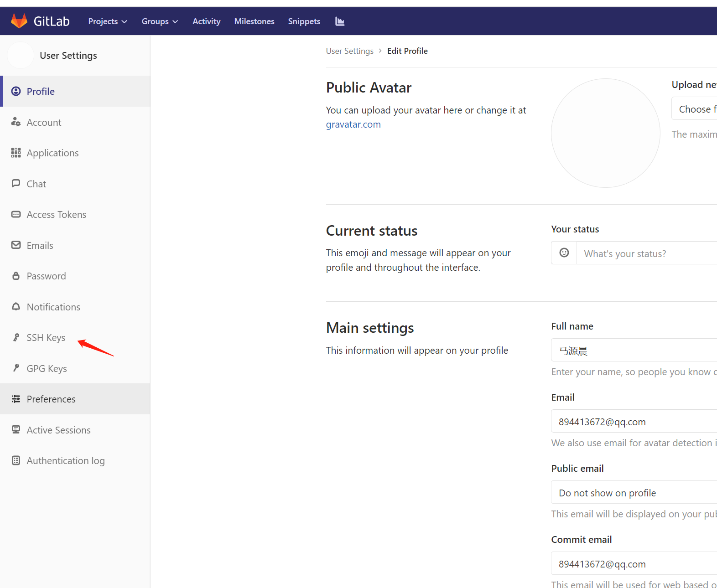
Task: Open the GPG Keys page
Action: tap(75, 368)
